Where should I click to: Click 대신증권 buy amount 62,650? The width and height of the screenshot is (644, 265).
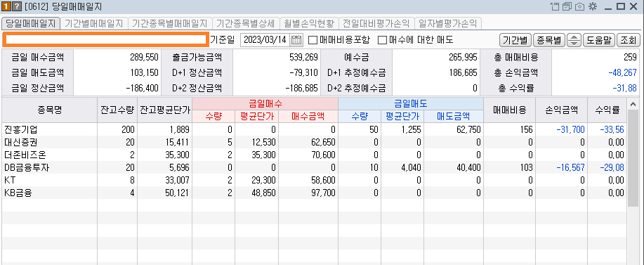point(323,142)
